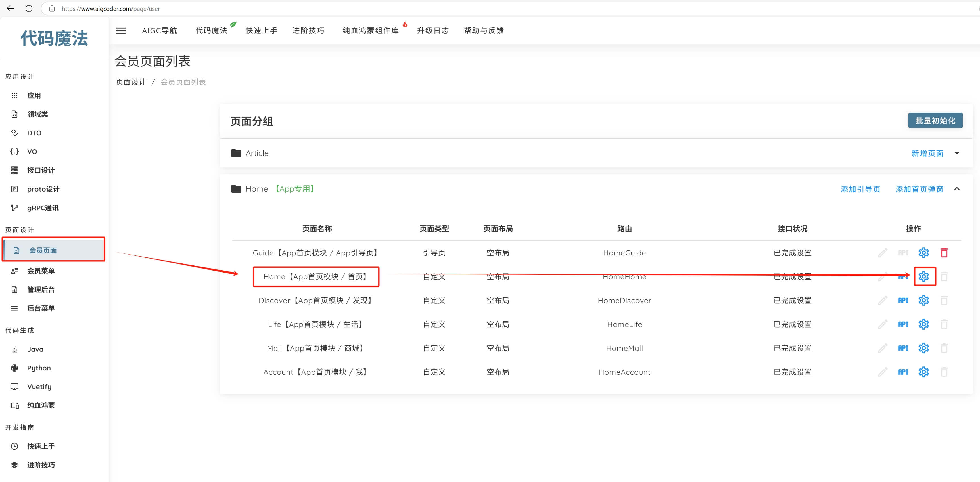The height and width of the screenshot is (482, 980).
Task: Open settings gear for Account row
Action: click(923, 372)
